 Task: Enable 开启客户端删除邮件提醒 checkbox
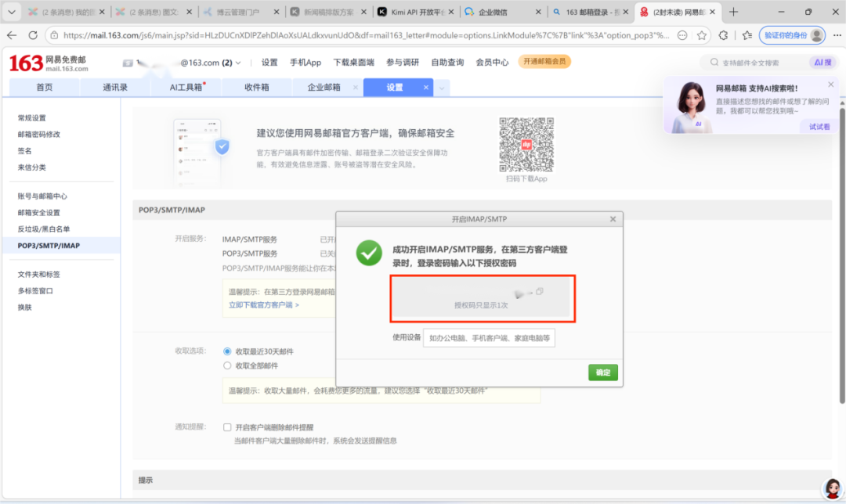coord(227,427)
